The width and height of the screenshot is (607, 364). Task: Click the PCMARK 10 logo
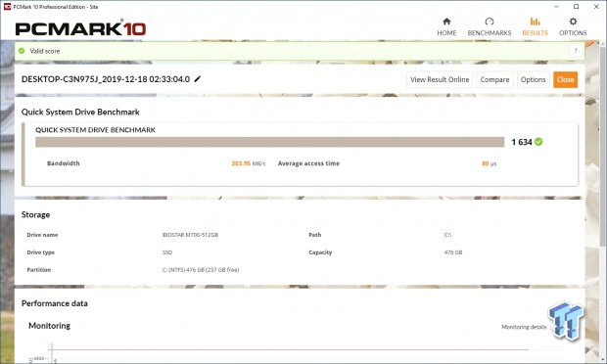pos(80,28)
